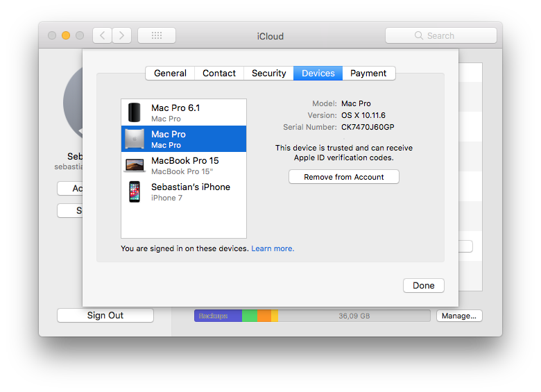This screenshot has width=541, height=392.
Task: Click the highlighted Mac Pro device row
Action: coord(184,139)
